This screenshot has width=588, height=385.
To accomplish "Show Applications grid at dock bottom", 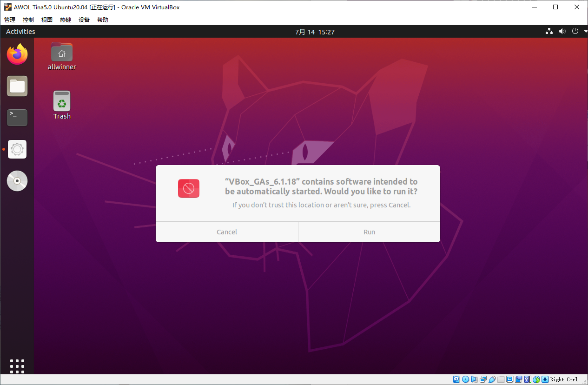I will click(17, 366).
